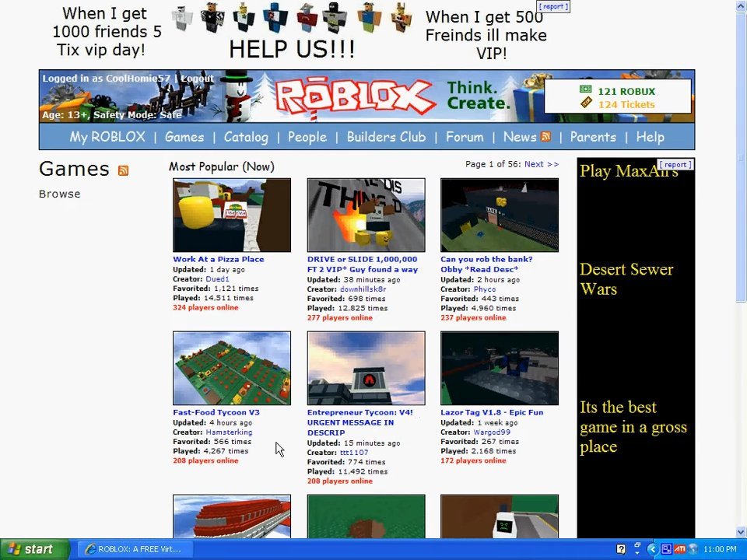Go to the Catalog section
Viewport: 747px width, 560px height.
click(246, 137)
